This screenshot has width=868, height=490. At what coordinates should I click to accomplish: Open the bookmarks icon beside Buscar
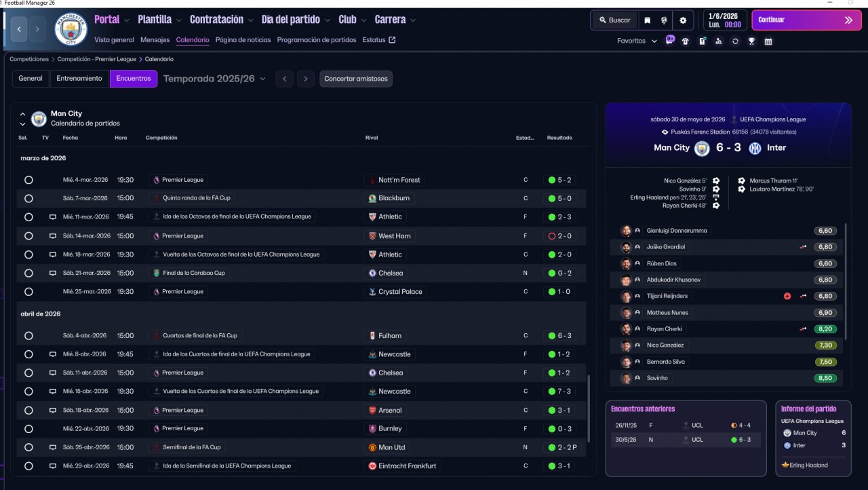tap(648, 20)
